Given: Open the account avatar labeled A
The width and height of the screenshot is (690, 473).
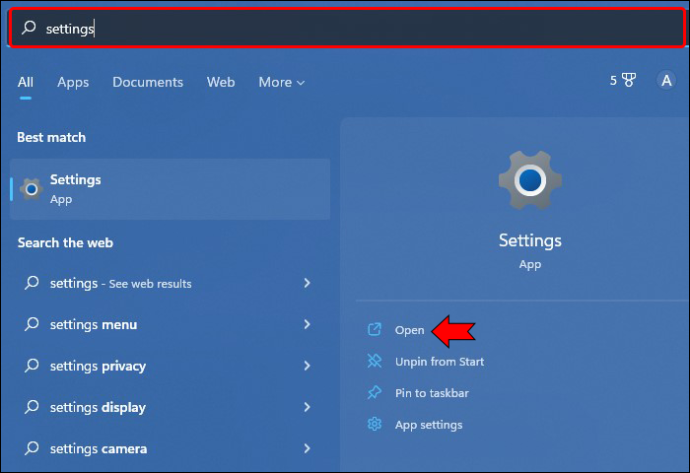Looking at the screenshot, I should [666, 81].
